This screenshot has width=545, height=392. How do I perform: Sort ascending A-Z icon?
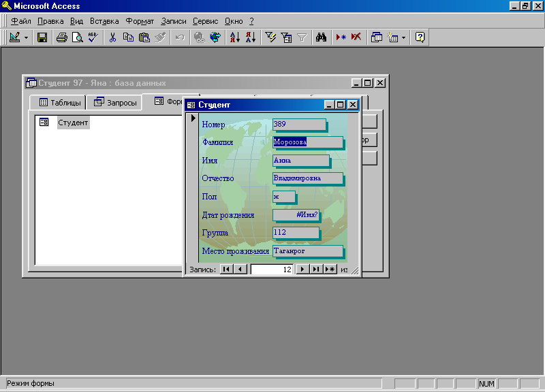235,37
